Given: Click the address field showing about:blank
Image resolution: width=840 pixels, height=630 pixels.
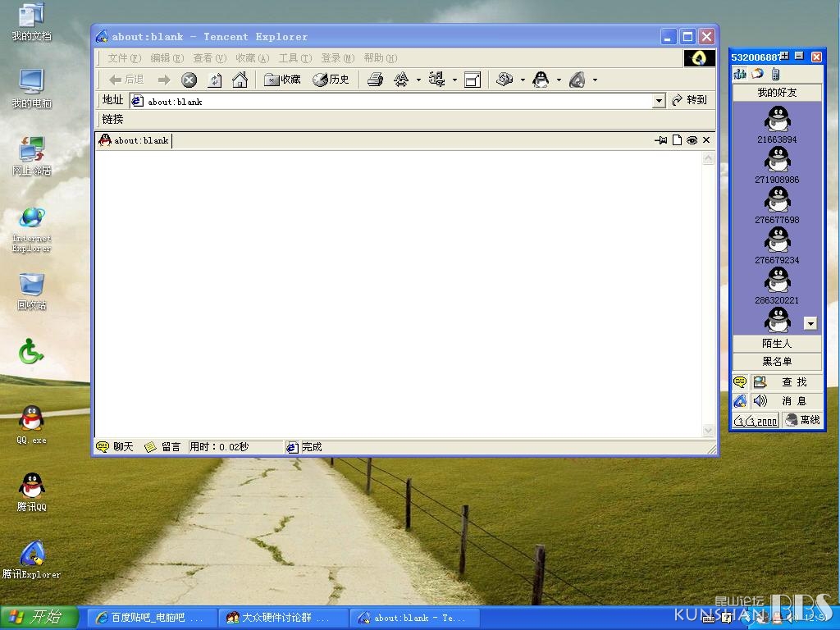Looking at the screenshot, I should point(391,101).
